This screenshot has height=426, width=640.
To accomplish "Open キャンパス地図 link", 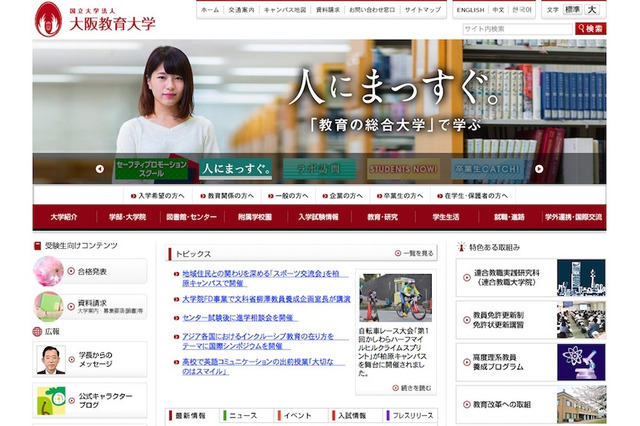I will point(285,10).
